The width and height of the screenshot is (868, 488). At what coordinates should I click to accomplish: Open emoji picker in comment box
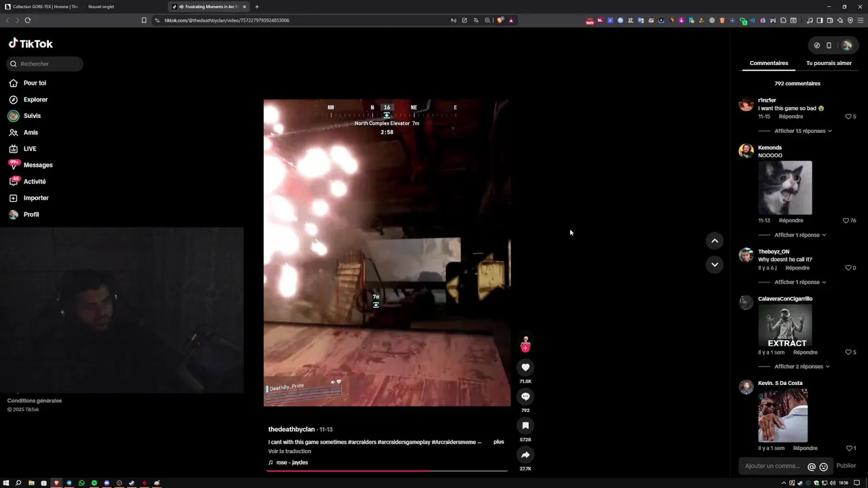click(824, 466)
